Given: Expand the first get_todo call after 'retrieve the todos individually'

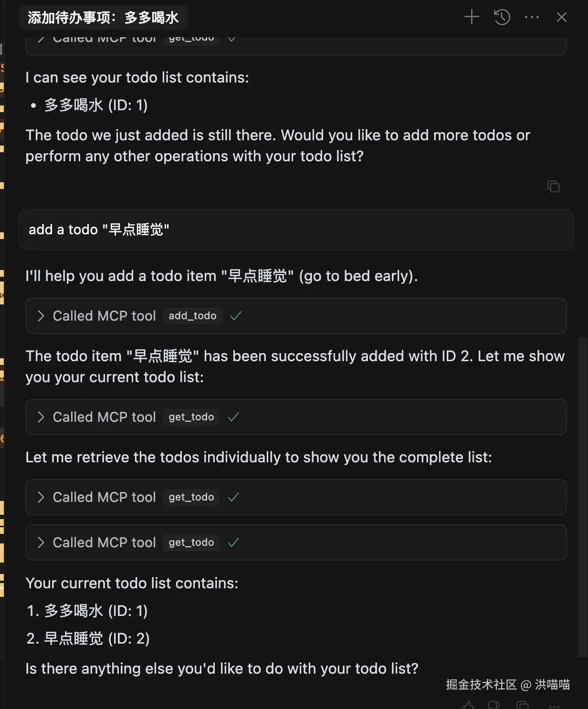Looking at the screenshot, I should point(41,497).
